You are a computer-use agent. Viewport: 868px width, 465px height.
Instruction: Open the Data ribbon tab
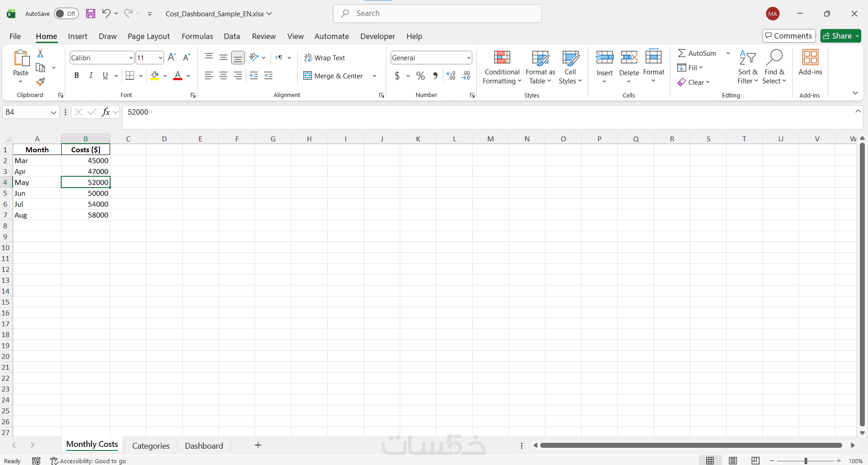tap(232, 36)
